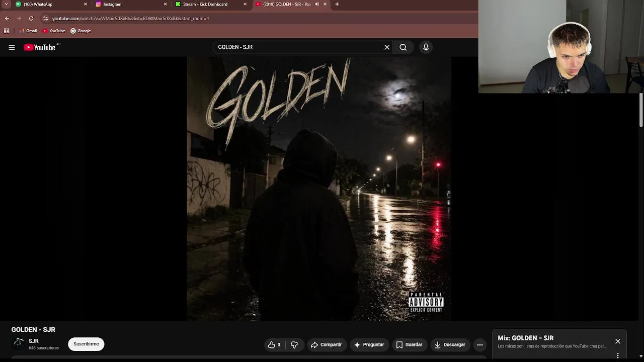The image size is (644, 362).
Task: Click the 648 suscriptores count
Action: pos(44,348)
